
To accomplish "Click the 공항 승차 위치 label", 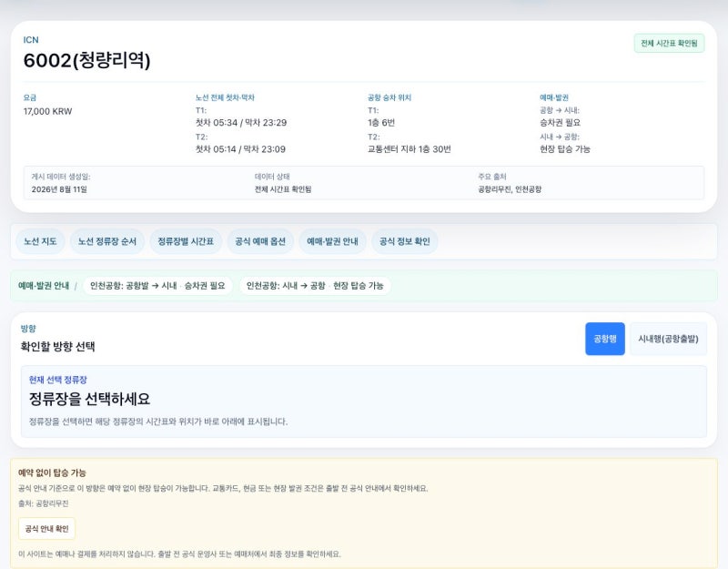I will pos(389,97).
